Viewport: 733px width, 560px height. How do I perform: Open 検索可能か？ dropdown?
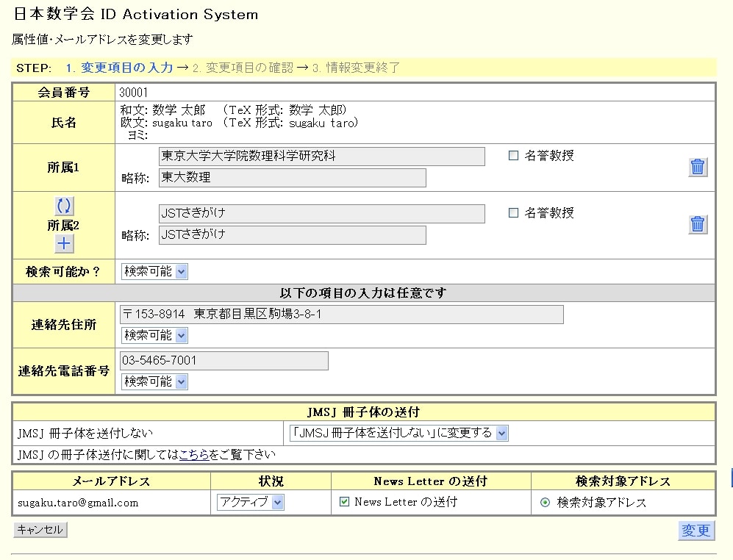[x=154, y=271]
